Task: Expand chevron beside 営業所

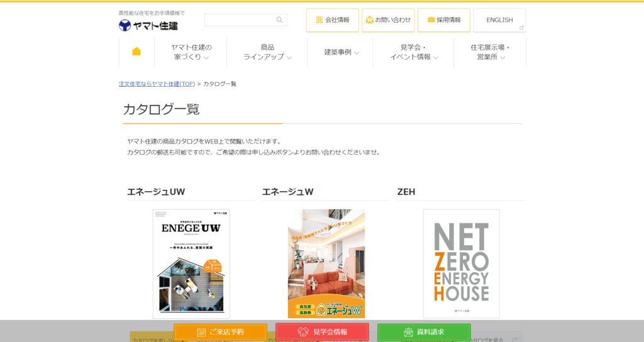Action: click(x=502, y=58)
